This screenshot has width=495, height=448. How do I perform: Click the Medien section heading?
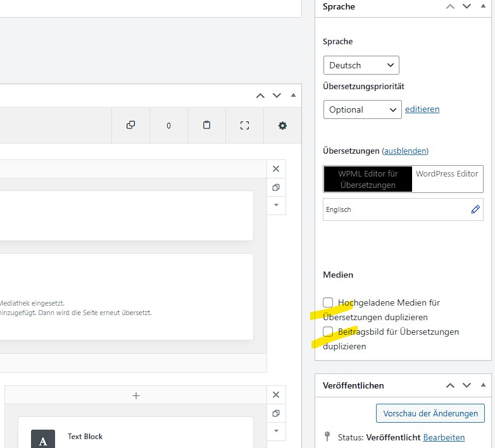tap(338, 275)
